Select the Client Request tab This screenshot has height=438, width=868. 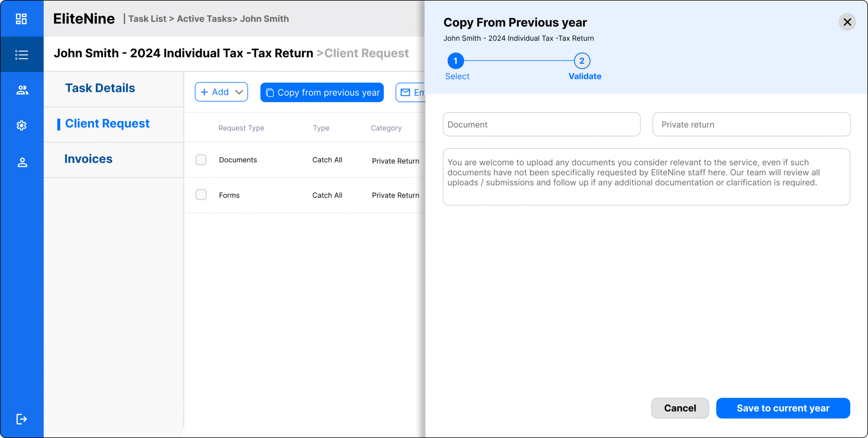click(107, 124)
